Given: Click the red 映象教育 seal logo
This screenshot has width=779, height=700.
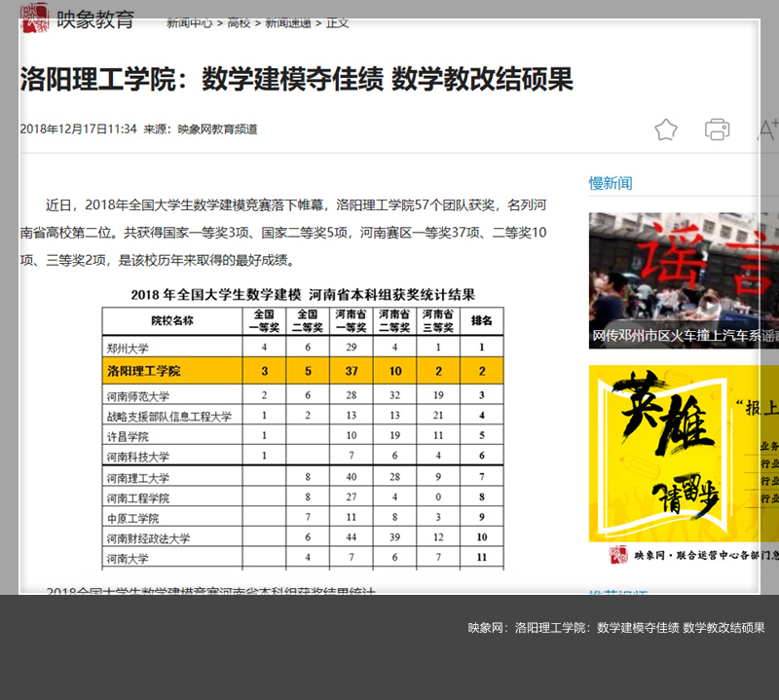Looking at the screenshot, I should pyautogui.click(x=36, y=18).
